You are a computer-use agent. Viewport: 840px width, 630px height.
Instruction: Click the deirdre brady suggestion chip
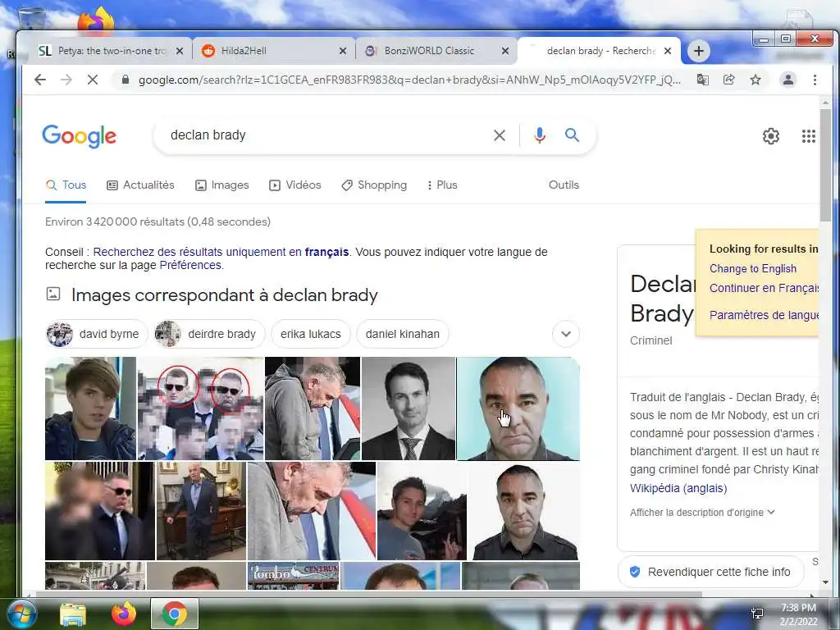tap(209, 334)
